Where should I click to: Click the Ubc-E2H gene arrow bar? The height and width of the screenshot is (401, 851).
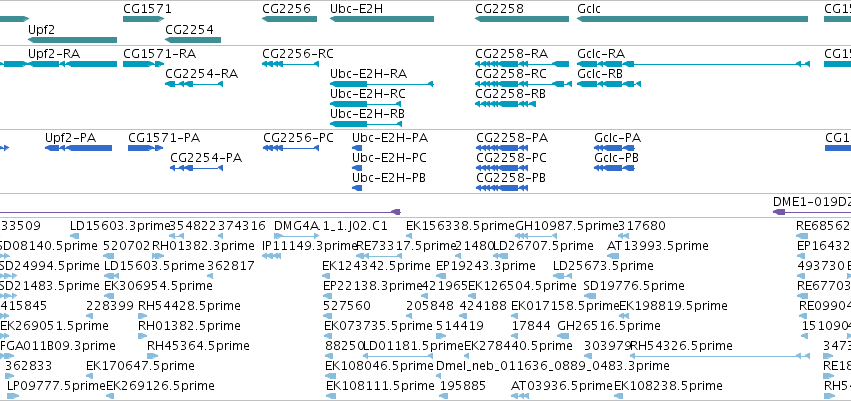coord(382,19)
